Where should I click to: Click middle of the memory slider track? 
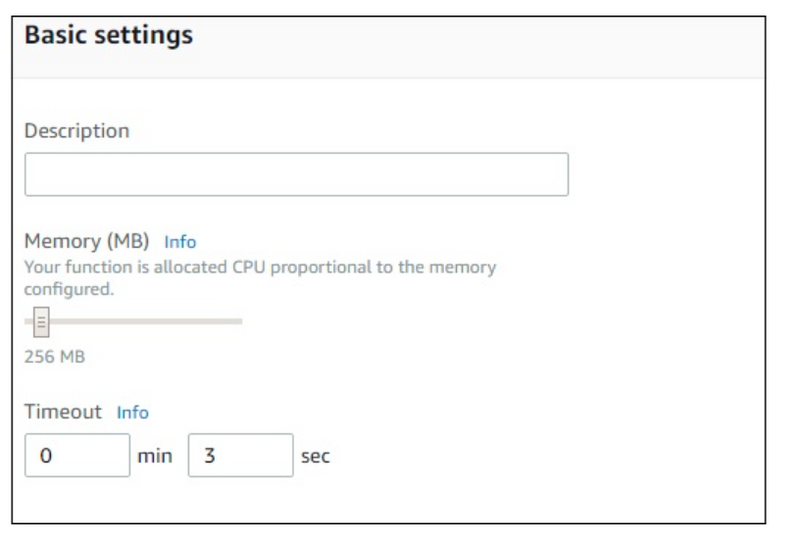coord(133,321)
